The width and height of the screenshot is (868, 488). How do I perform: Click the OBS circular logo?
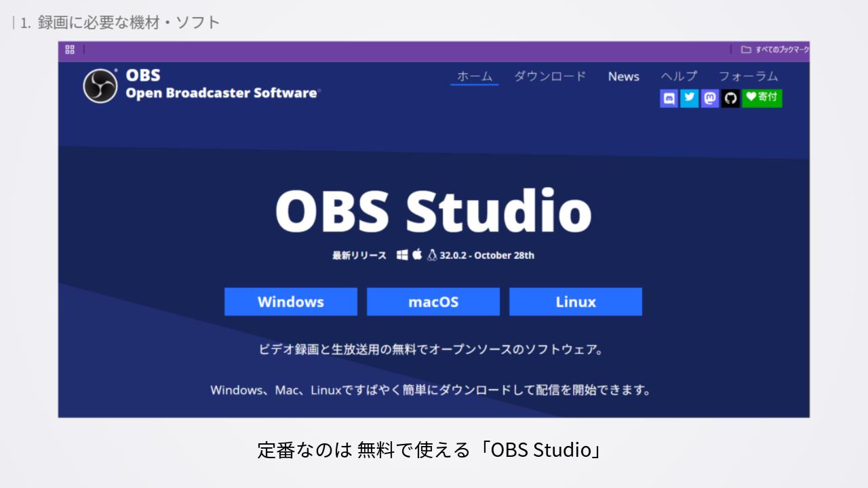pos(100,86)
